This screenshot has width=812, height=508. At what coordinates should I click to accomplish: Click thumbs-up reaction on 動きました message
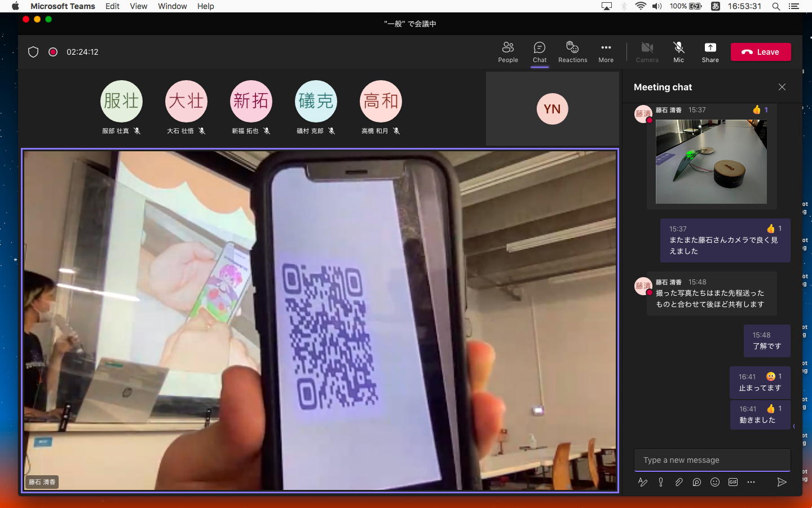click(x=774, y=409)
